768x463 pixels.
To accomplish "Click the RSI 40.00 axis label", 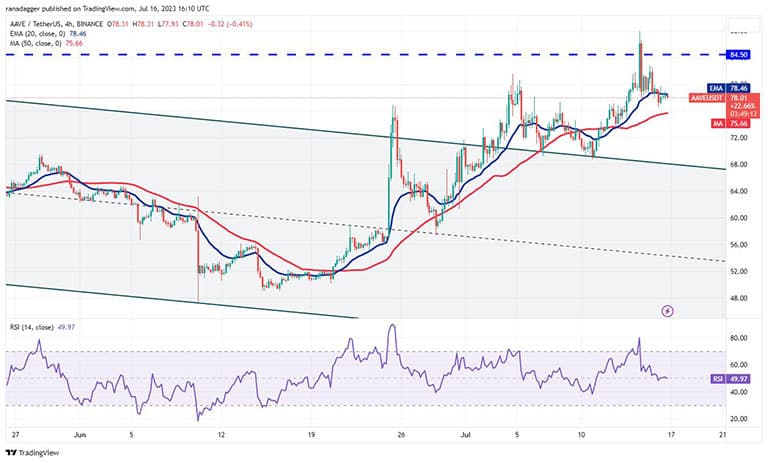I will (x=738, y=392).
